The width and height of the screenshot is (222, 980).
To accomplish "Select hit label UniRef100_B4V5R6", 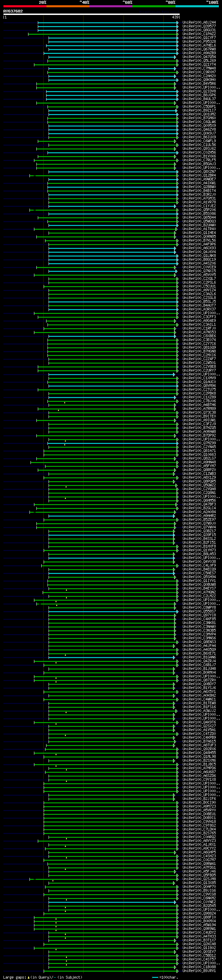I will click(199, 84).
